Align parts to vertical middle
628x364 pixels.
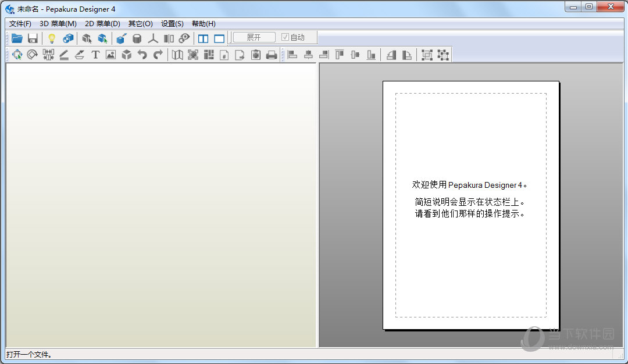[355, 55]
